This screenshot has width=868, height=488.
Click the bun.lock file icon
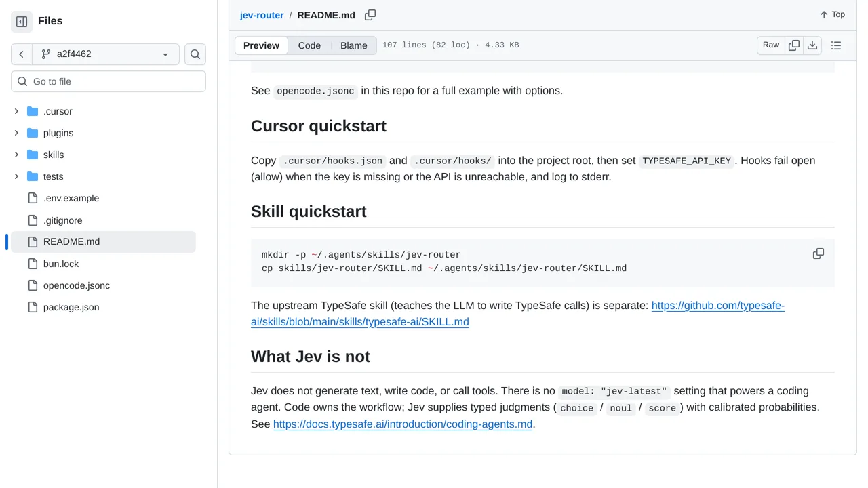(33, 264)
